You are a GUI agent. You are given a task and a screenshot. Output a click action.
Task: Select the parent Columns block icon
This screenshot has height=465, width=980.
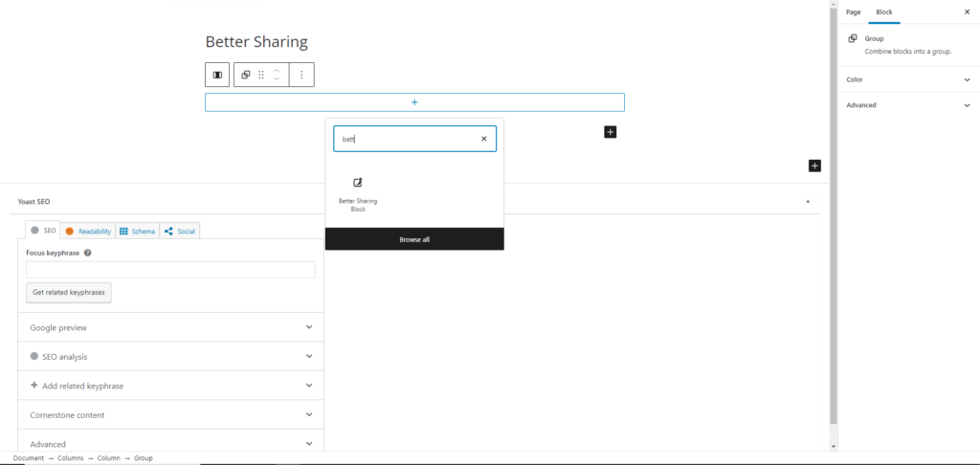217,75
